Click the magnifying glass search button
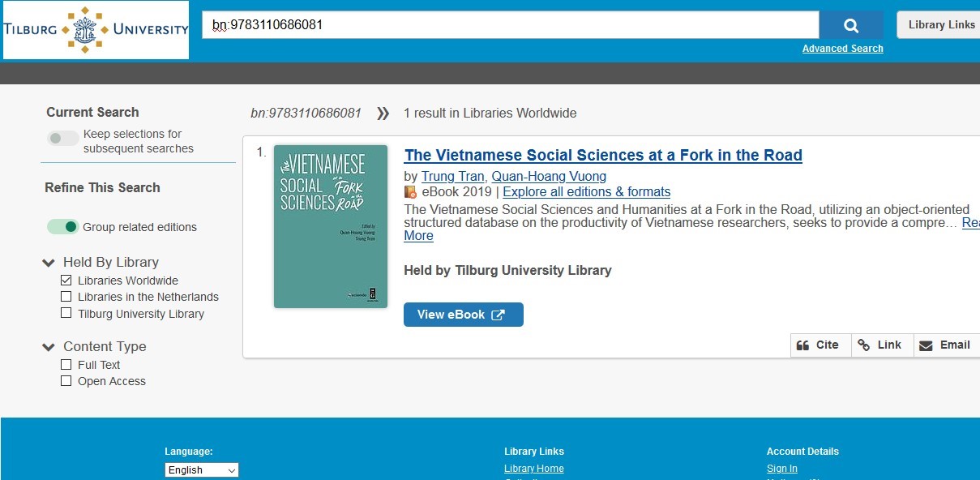Image resolution: width=980 pixels, height=480 pixels. tap(850, 25)
